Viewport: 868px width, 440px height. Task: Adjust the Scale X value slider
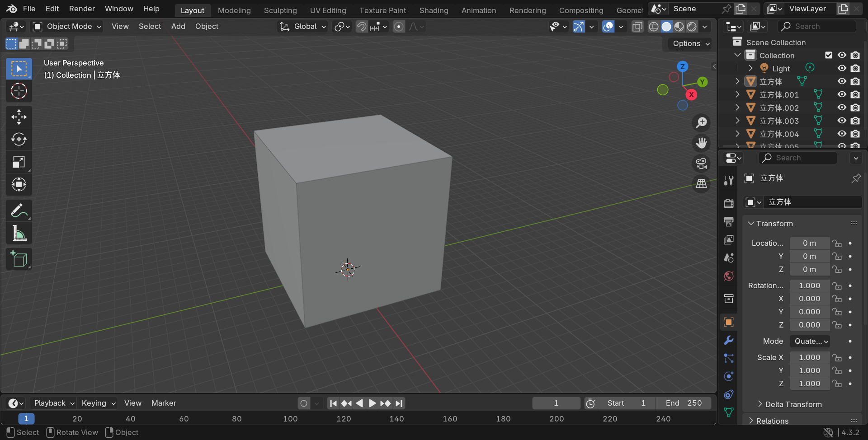click(x=809, y=357)
